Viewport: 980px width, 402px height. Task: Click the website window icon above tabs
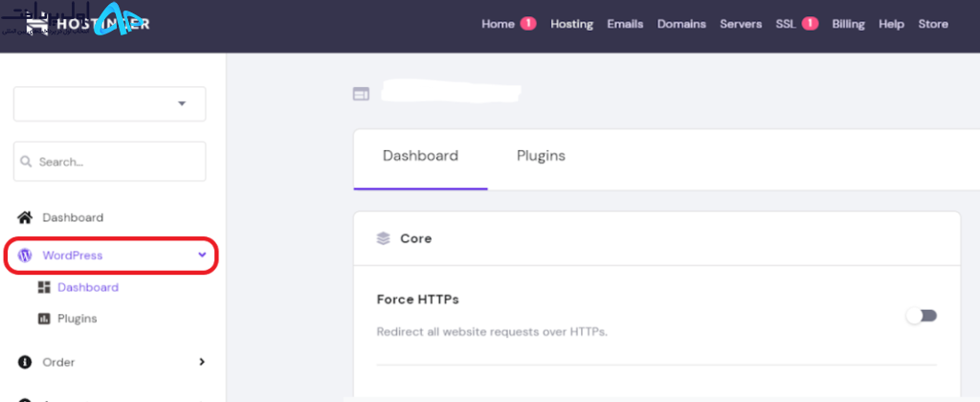click(361, 95)
